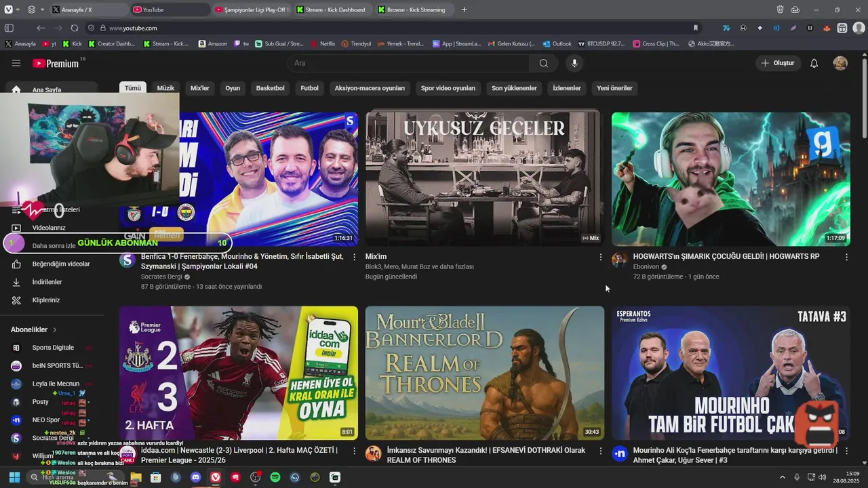Start voice search with microphone icon
The image size is (868, 488).
[x=574, y=63]
